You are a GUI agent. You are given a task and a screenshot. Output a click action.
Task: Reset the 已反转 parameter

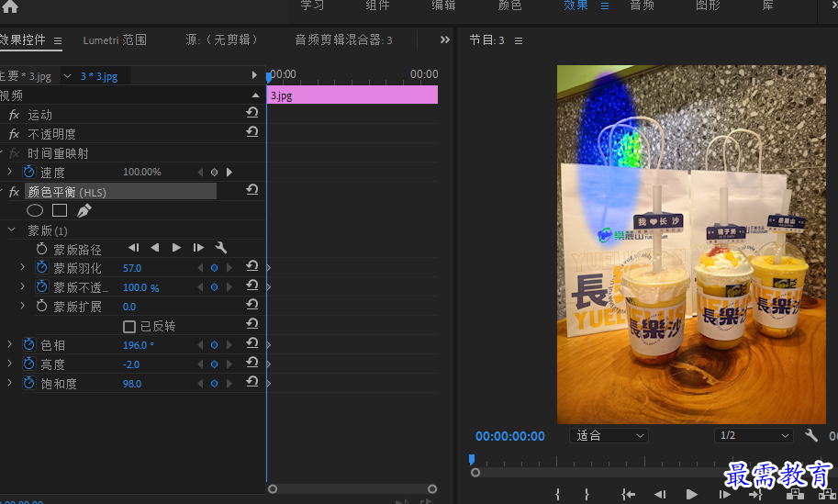252,324
